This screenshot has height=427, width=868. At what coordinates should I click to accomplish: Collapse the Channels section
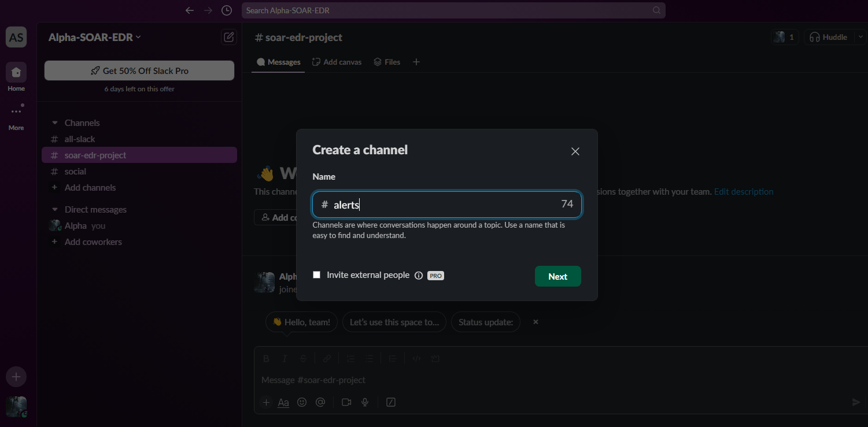[x=55, y=123]
